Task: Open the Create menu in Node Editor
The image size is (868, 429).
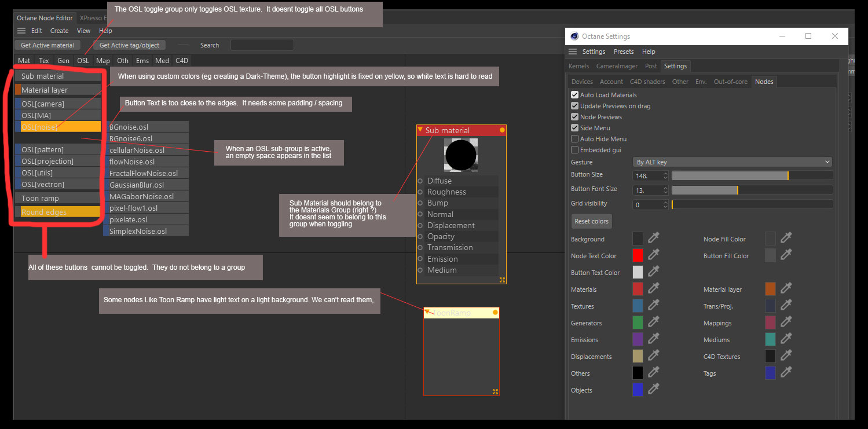Action: (x=60, y=31)
